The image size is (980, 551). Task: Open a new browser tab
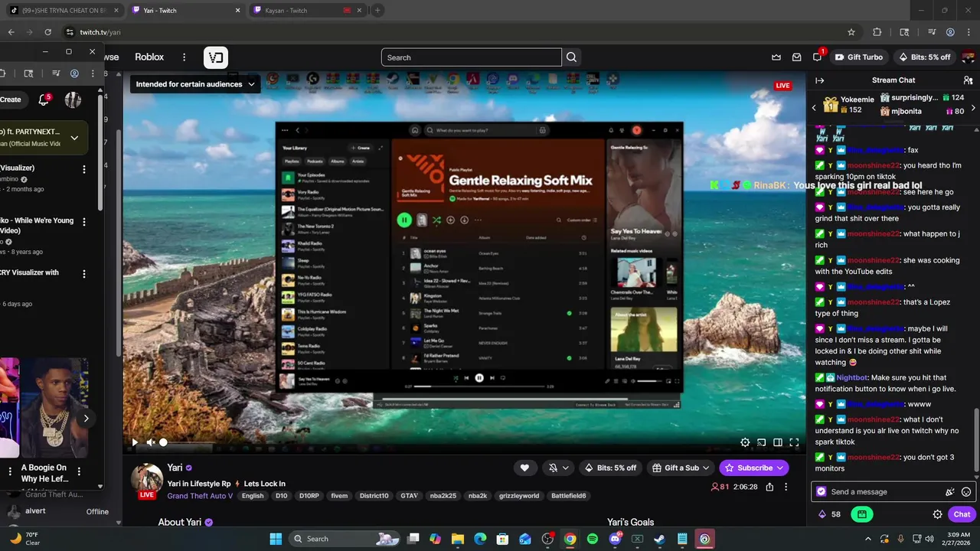pos(377,11)
